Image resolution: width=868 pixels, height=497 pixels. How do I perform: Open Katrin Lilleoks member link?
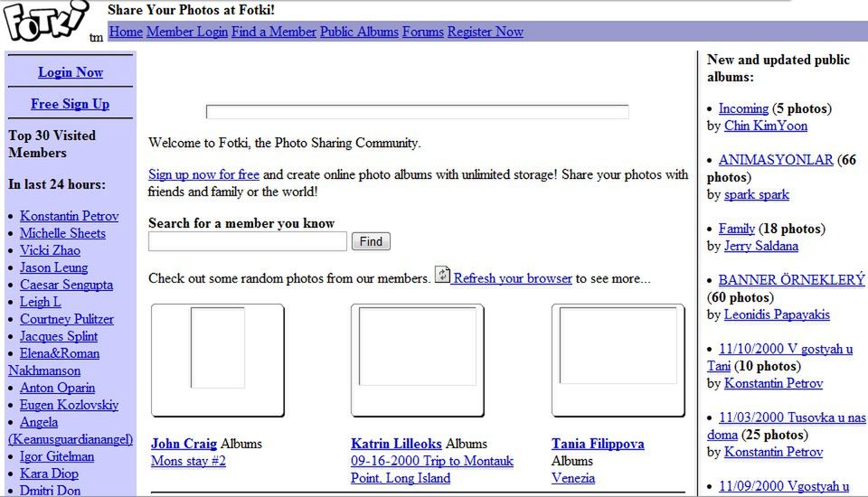[x=396, y=444]
